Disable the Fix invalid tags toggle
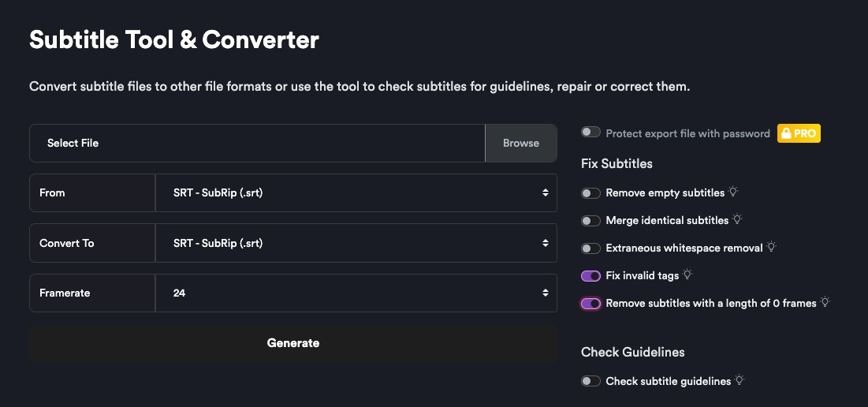 [x=590, y=276]
